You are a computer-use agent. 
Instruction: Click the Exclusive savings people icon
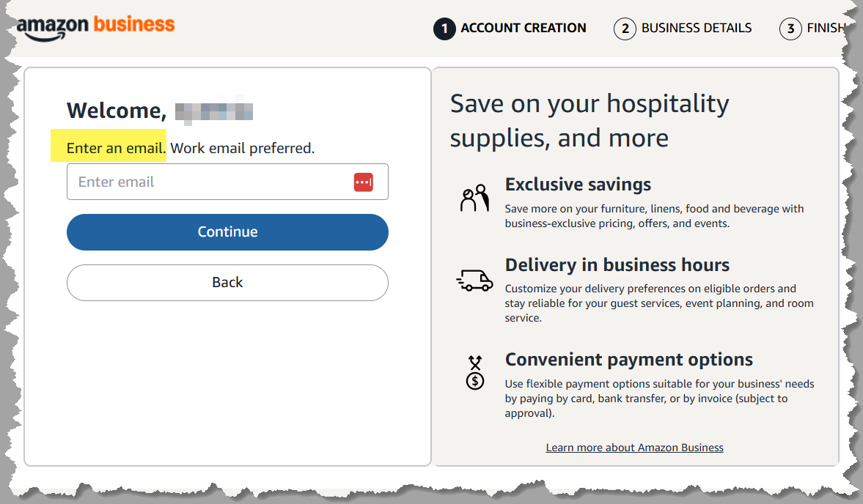pos(474,198)
